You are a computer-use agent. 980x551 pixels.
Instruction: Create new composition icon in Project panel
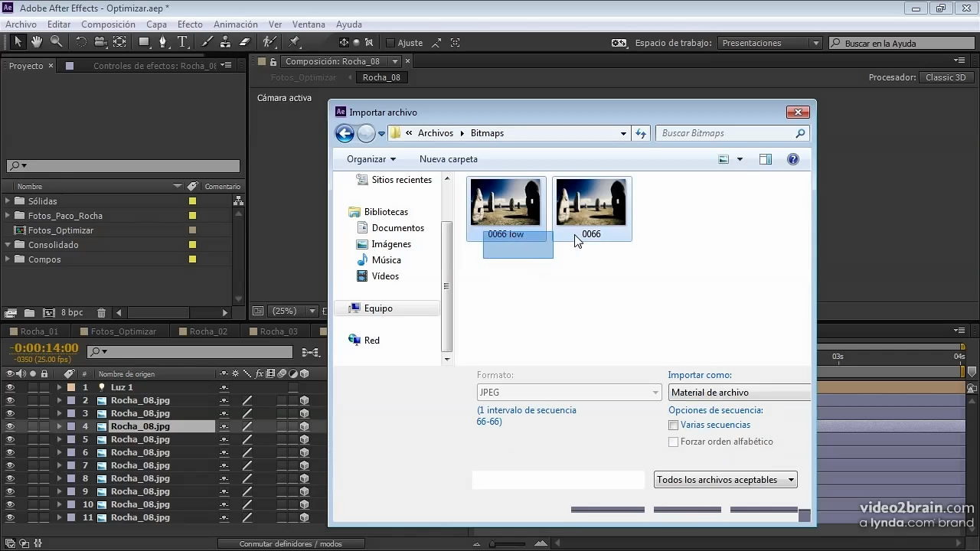coord(49,312)
